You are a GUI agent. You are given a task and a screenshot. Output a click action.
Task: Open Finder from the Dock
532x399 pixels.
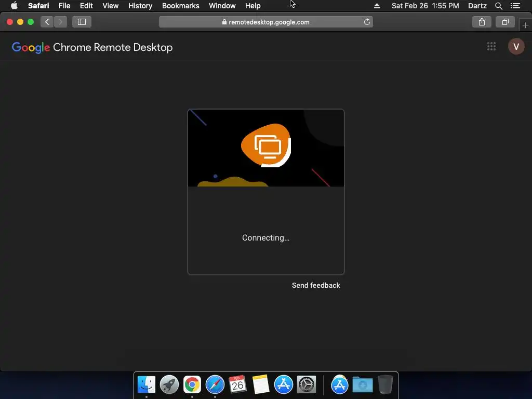[146, 384]
